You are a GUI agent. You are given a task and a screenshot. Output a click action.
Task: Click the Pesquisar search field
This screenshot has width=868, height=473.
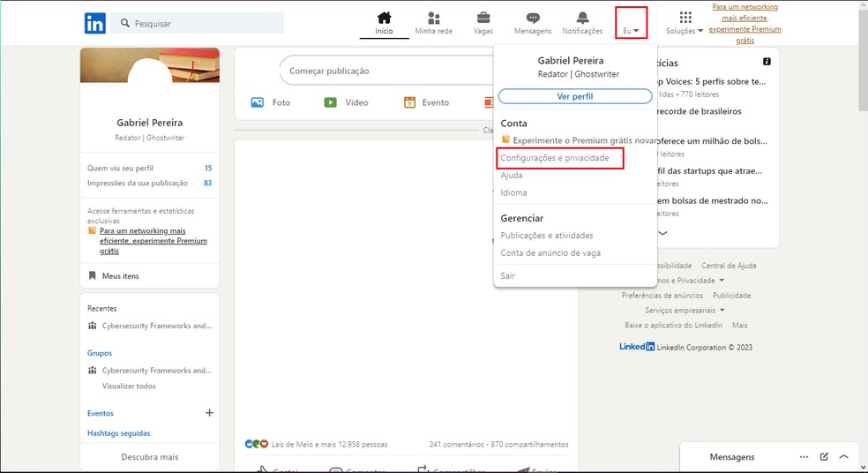click(197, 23)
